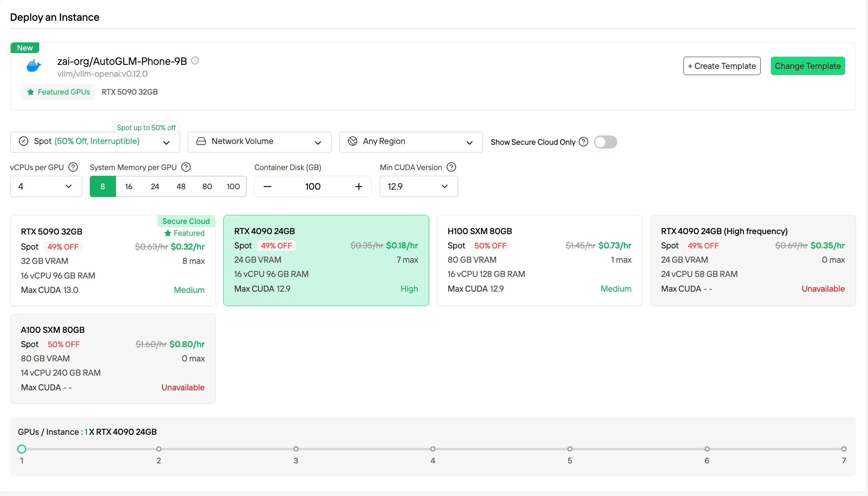
Task: Select 80 GB system memory option
Action: (207, 186)
